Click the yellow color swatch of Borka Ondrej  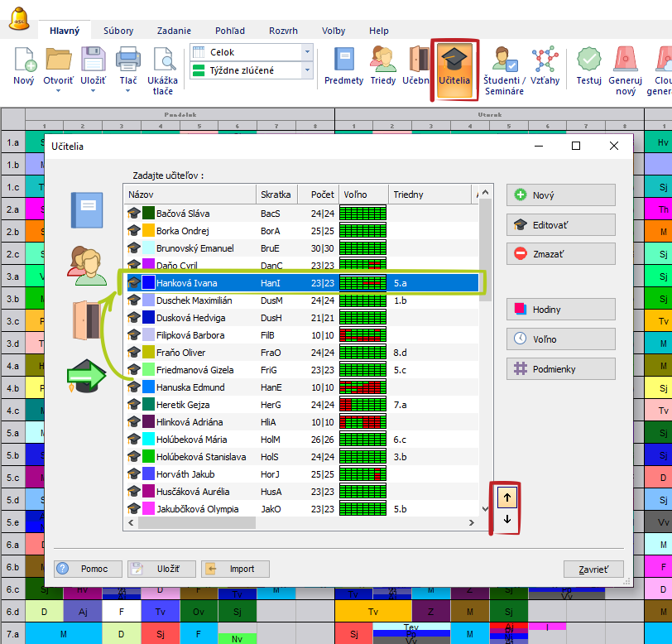149,231
